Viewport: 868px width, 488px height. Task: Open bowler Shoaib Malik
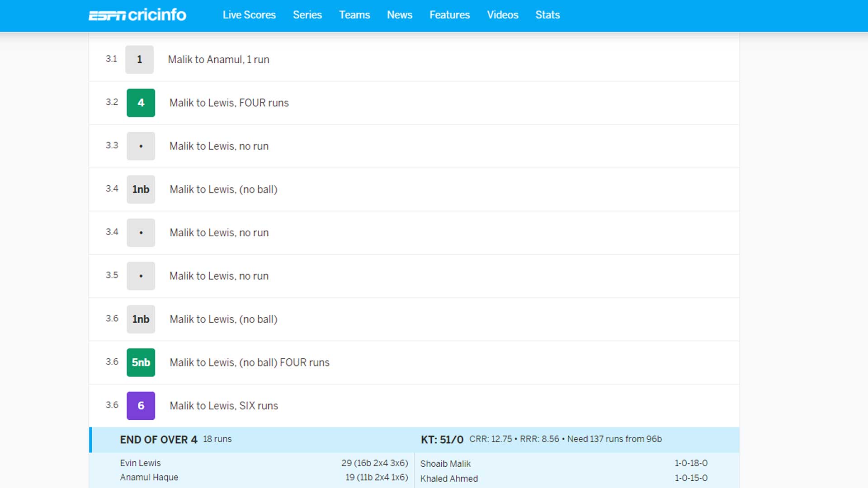click(x=445, y=464)
